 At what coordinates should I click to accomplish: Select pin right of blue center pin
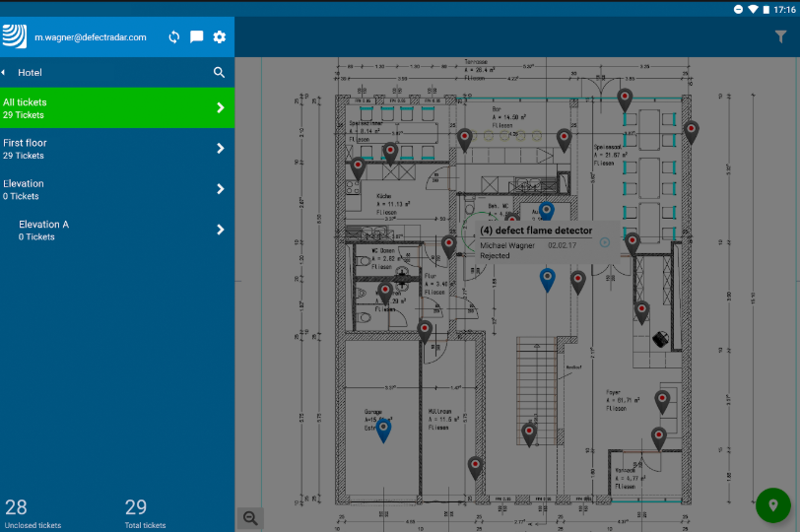[x=577, y=283]
